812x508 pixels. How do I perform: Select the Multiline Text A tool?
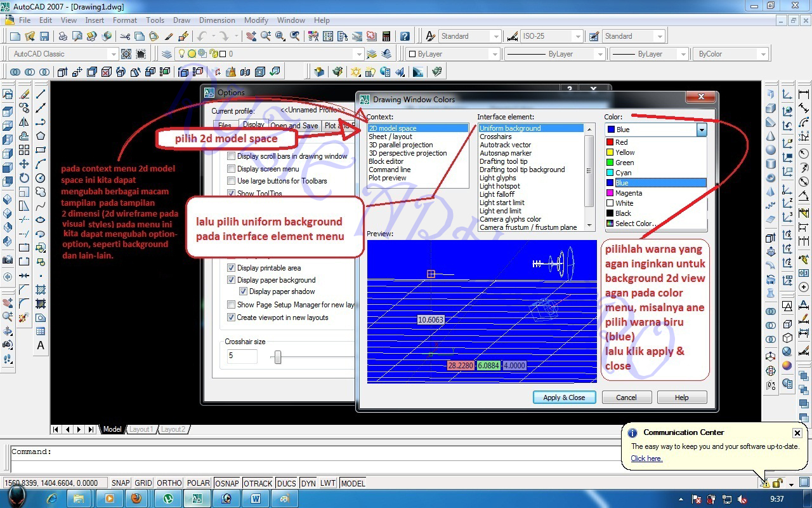[41, 345]
